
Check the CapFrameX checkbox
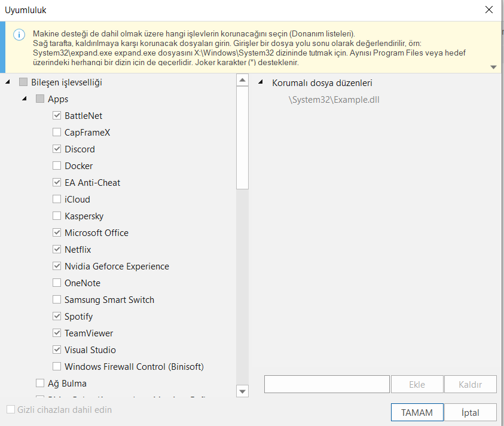(57, 132)
